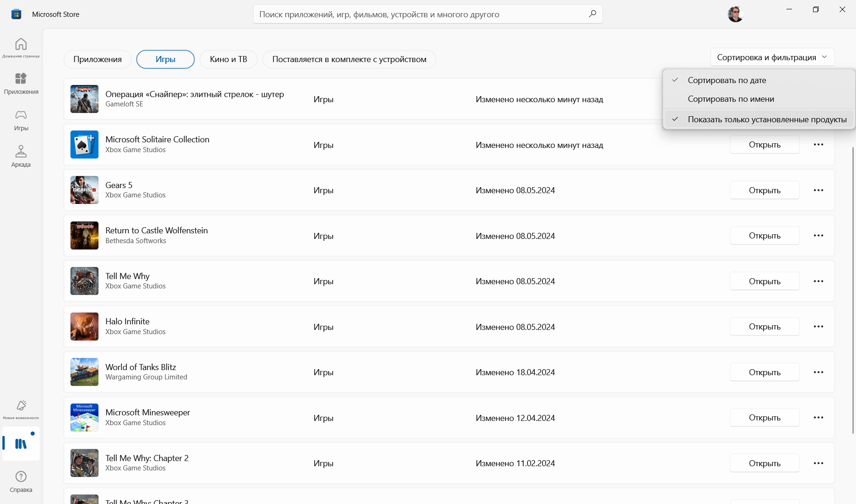Click the Microsoft Minesweeper thumbnail
Screen dimensions: 856x504
click(x=84, y=418)
